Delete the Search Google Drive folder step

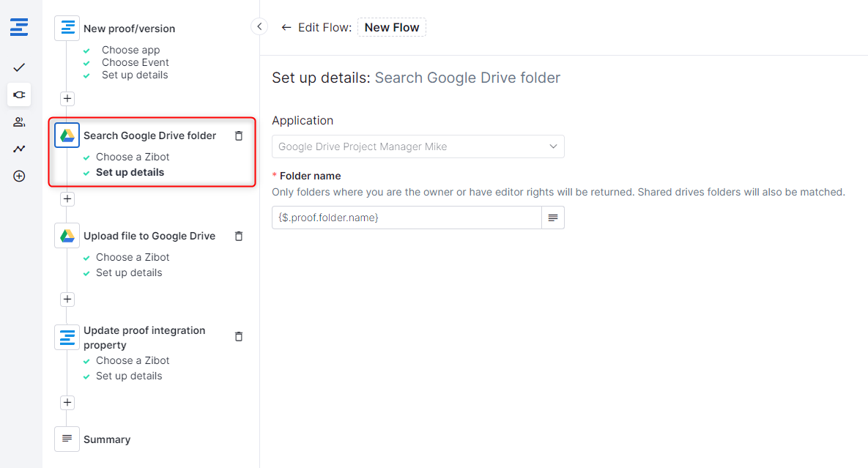(x=238, y=135)
